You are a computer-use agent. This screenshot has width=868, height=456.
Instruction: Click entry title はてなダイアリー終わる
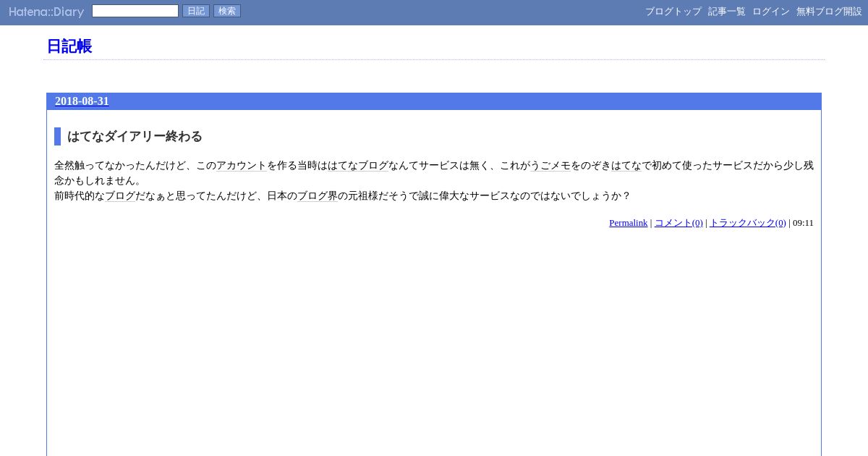[135, 136]
